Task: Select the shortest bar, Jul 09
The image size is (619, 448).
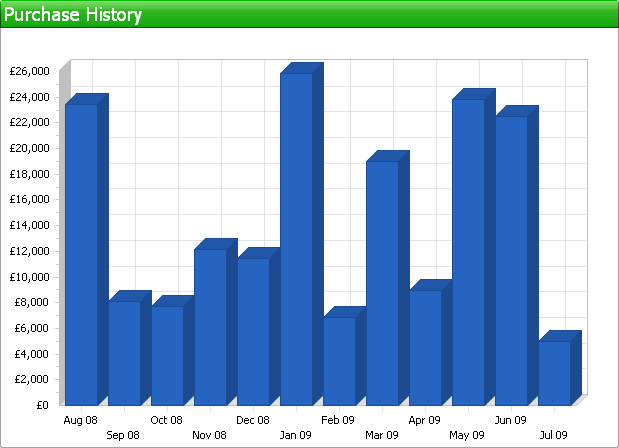Action: point(554,373)
